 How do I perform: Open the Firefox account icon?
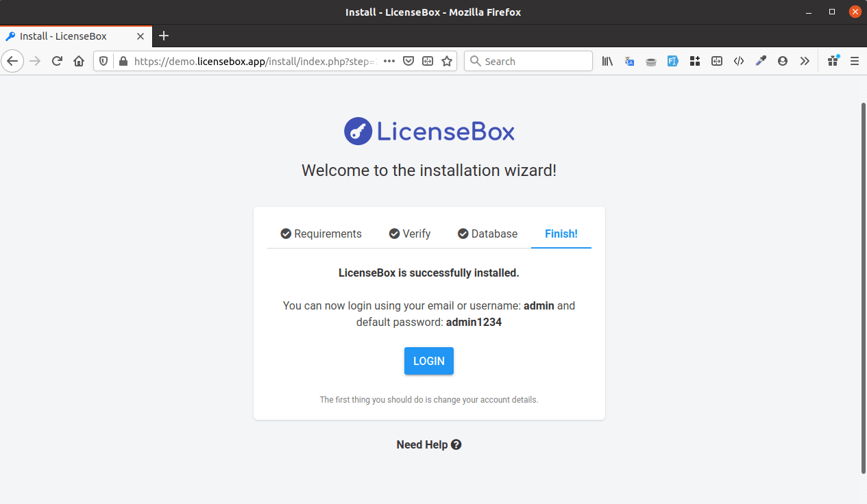point(783,61)
